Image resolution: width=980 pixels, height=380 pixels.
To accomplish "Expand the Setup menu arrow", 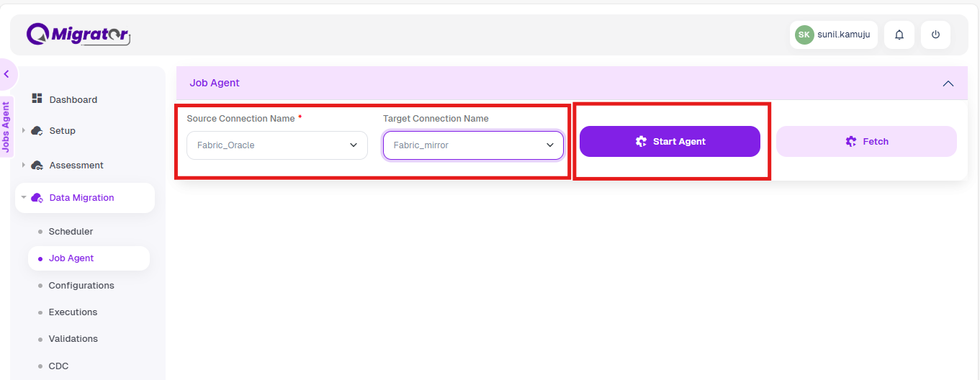I will [24, 130].
